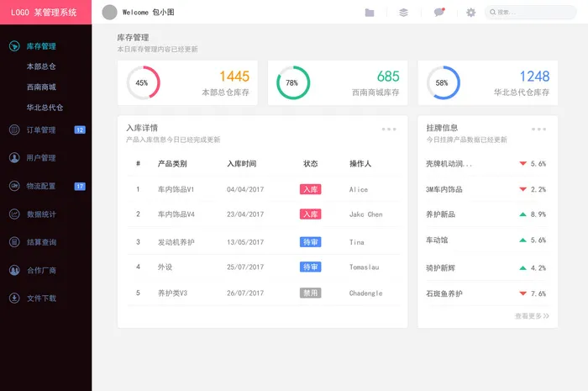
Task: Open 入库详情 three-dot menu
Action: pyautogui.click(x=389, y=129)
